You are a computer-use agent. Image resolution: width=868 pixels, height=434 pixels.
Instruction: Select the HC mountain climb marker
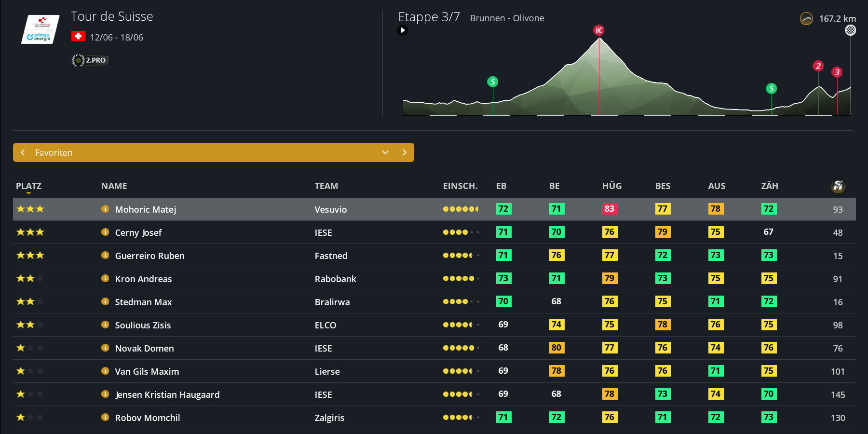point(598,30)
